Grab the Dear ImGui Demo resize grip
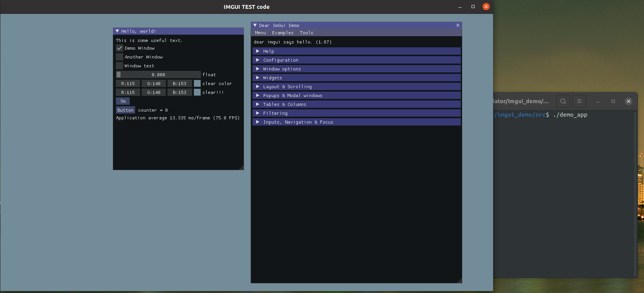Viewport: 644px width, 293px height. pos(459,280)
